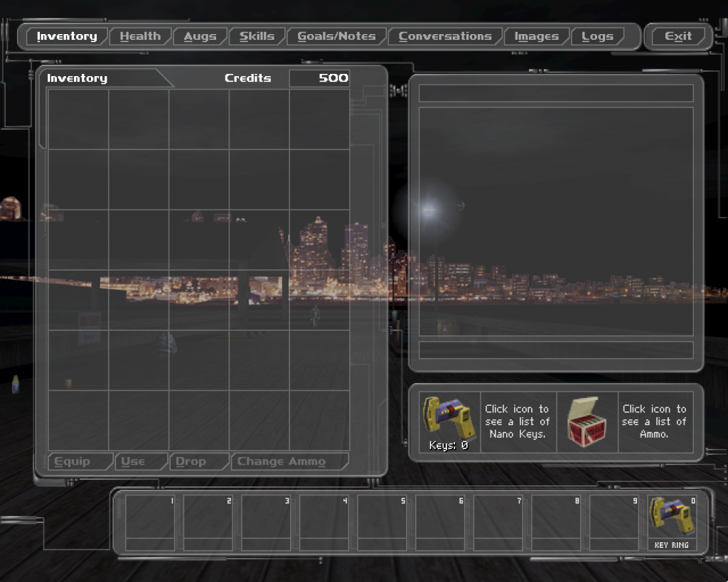Select toolbelt slot 6

pos(440,522)
